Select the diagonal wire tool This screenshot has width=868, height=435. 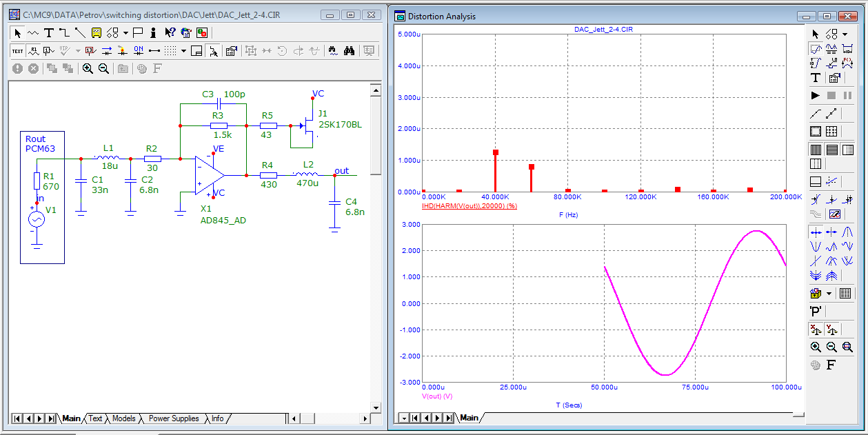point(80,32)
